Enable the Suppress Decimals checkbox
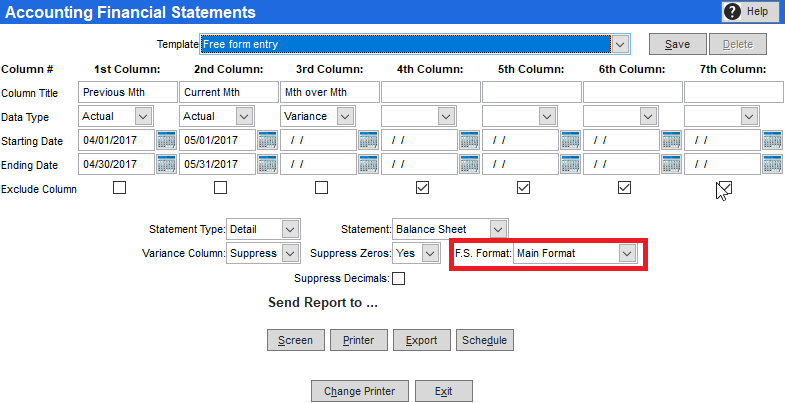Image resolution: width=785 pixels, height=403 pixels. pyautogui.click(x=399, y=279)
